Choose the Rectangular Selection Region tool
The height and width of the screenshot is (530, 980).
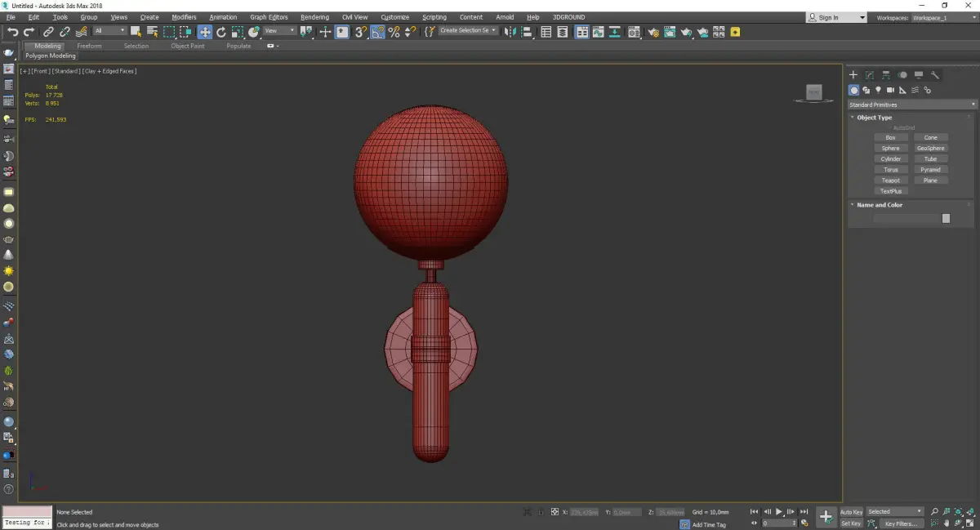(x=169, y=32)
